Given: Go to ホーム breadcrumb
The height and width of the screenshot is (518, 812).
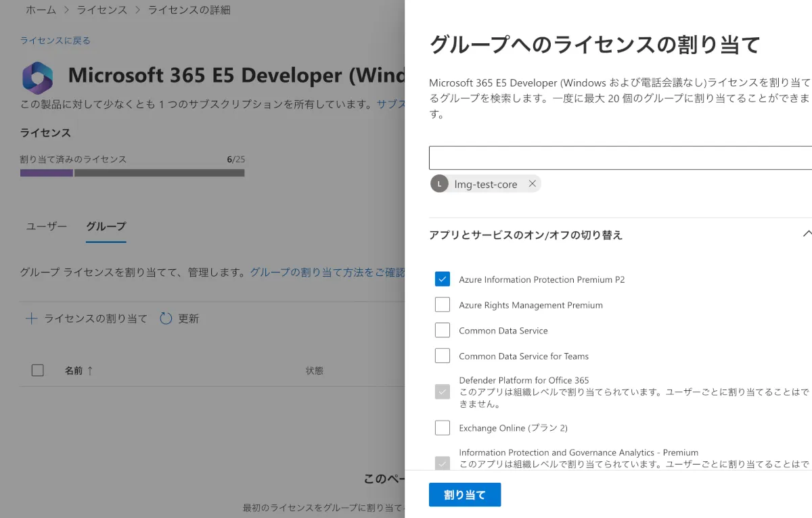Looking at the screenshot, I should tap(41, 10).
